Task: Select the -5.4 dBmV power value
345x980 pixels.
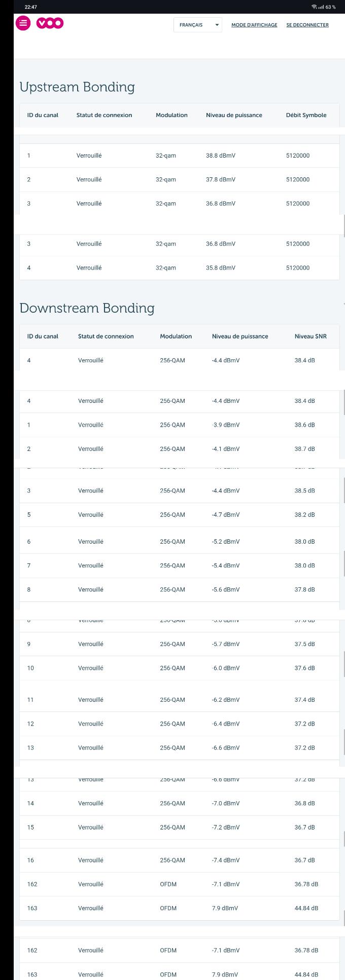Action: tap(226, 565)
